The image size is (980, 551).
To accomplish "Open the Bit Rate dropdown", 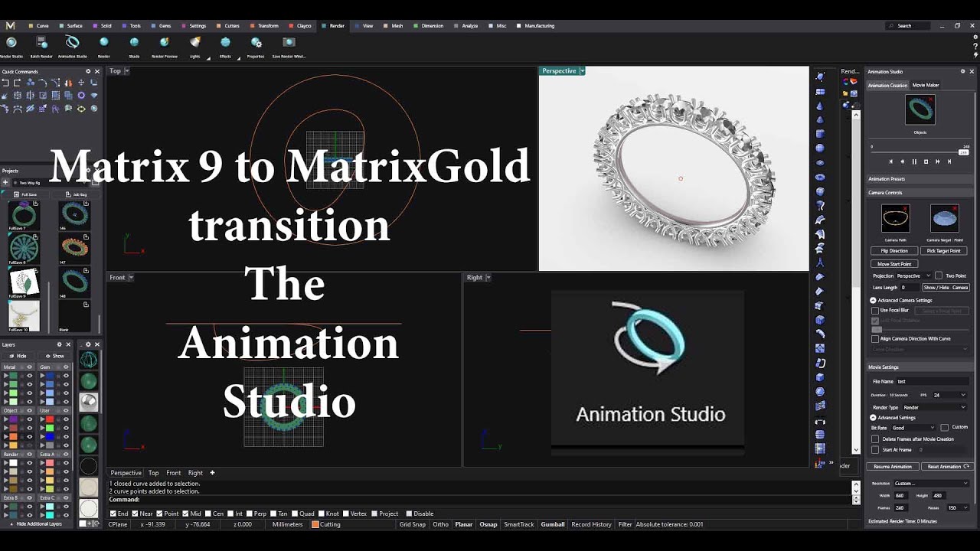I will coord(913,428).
